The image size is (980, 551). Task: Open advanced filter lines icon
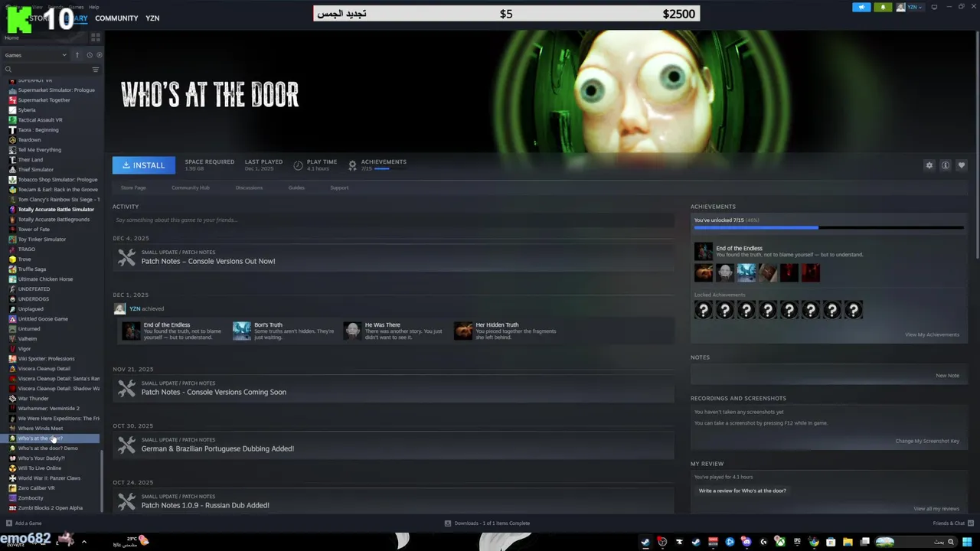click(x=96, y=70)
